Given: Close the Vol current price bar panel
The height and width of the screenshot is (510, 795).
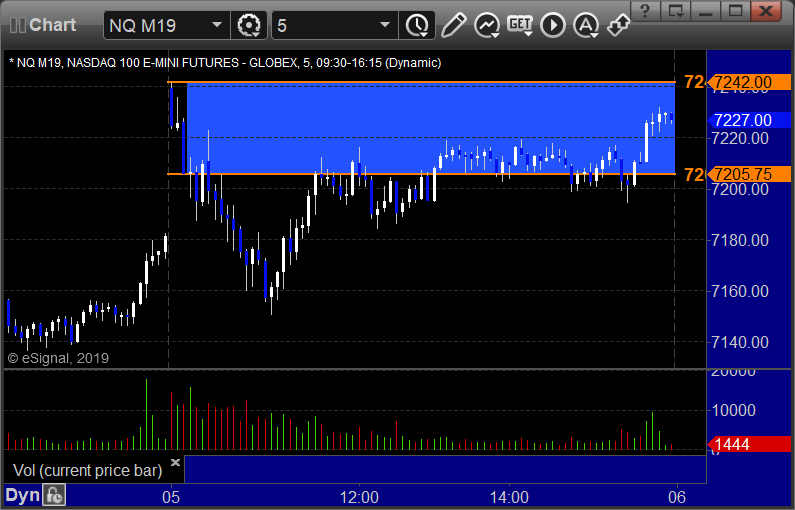Looking at the screenshot, I should (x=175, y=462).
